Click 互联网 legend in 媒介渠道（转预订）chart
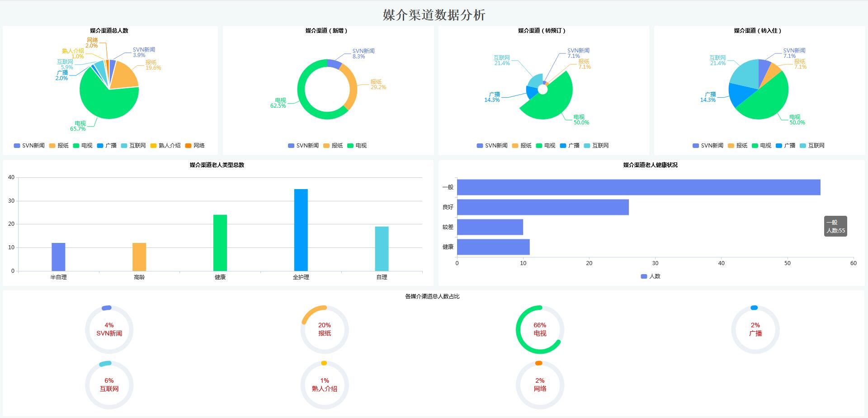 point(596,146)
